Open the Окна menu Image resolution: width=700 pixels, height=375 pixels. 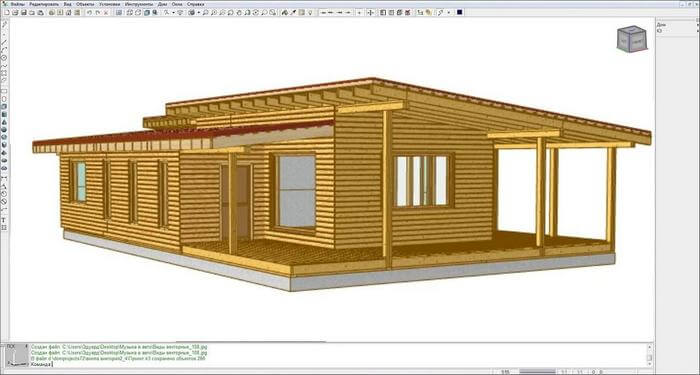(x=177, y=4)
